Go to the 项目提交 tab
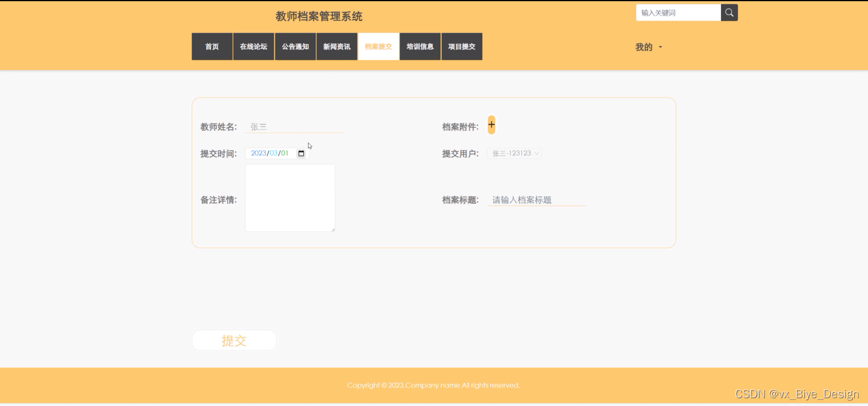Image resolution: width=868 pixels, height=406 pixels. click(x=462, y=46)
